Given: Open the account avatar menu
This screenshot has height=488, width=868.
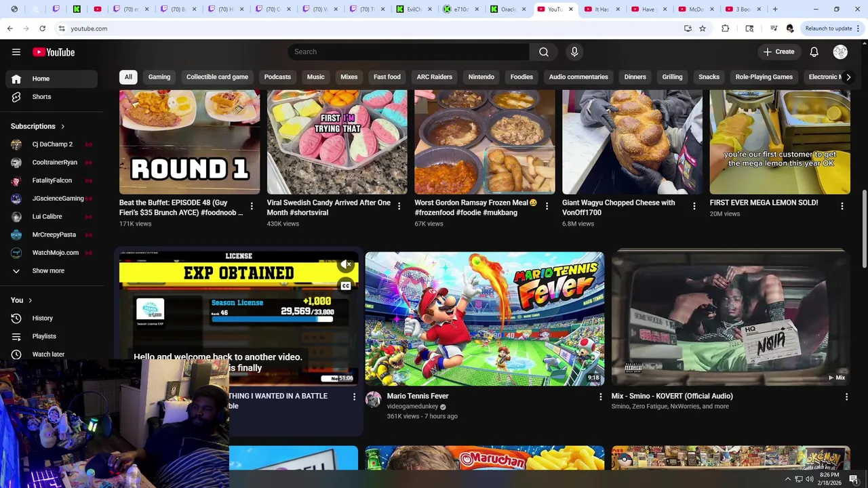Looking at the screenshot, I should click(x=840, y=52).
